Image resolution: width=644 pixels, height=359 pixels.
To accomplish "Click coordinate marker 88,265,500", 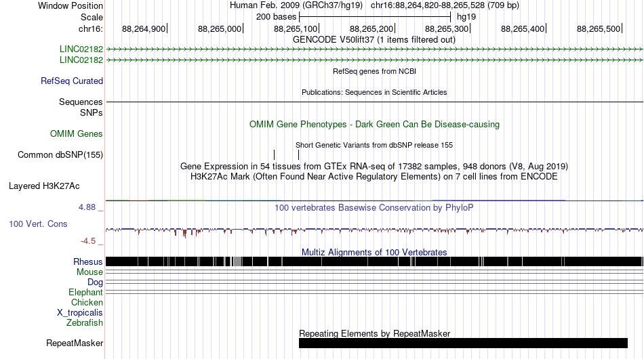I will click(599, 28).
